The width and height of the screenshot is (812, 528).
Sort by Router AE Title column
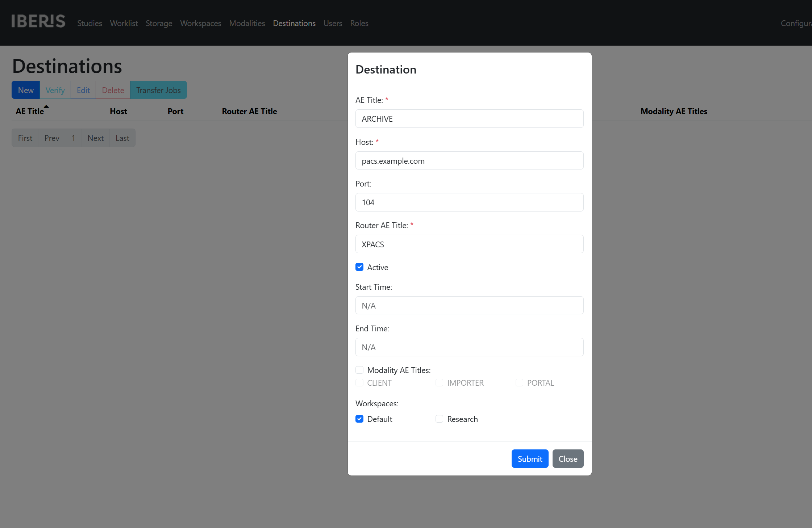coord(249,111)
